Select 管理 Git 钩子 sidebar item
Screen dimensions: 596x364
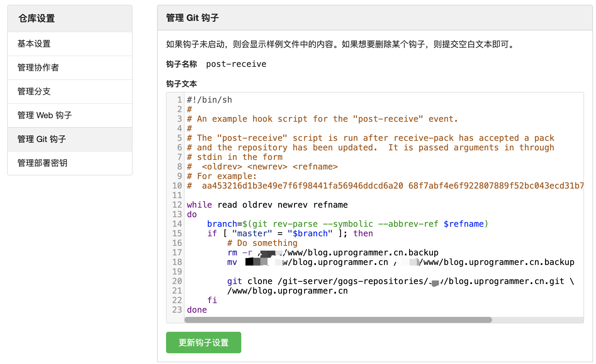[42, 139]
